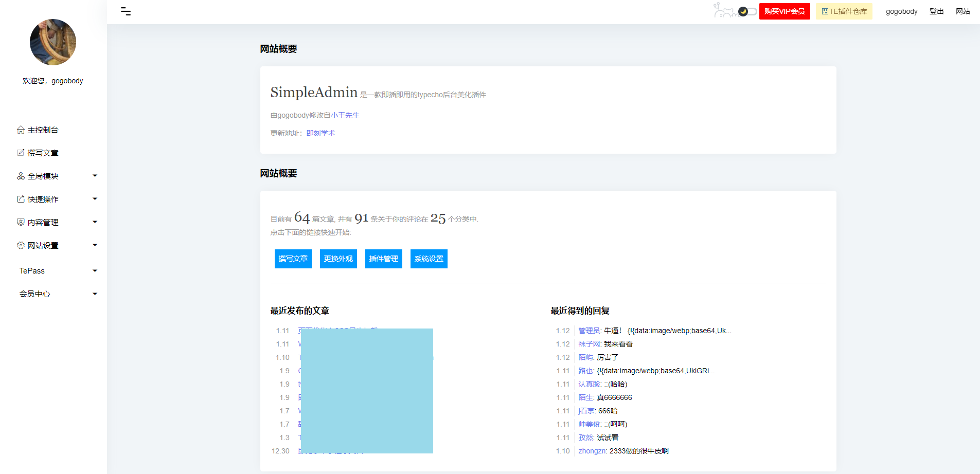Expand the 全局模块 dropdown arrow
Viewport: 980px width, 474px height.
point(95,176)
